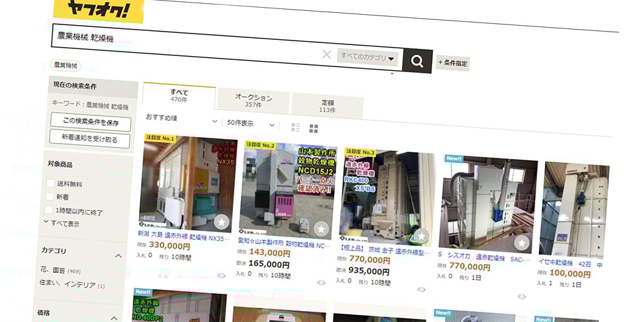Click 新着通知を受け取る button
Screen dimensions: 644x322
tap(90, 138)
